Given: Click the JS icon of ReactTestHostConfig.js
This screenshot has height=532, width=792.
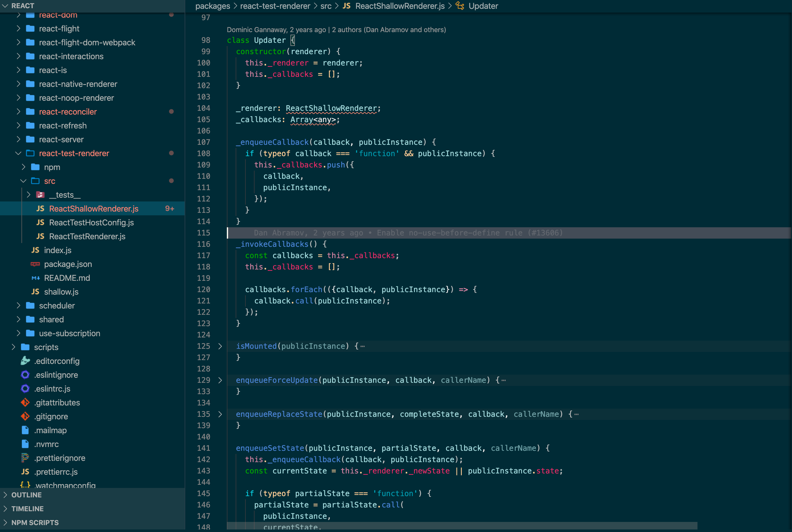Looking at the screenshot, I should [40, 223].
